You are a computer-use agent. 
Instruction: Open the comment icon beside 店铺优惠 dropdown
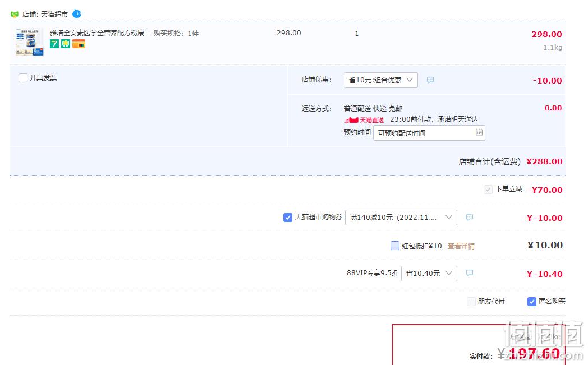click(430, 80)
